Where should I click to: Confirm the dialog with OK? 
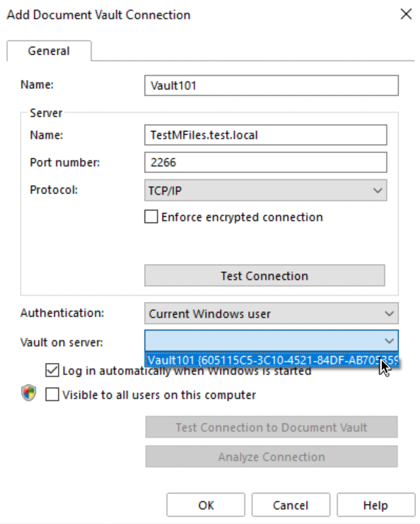pos(206,505)
